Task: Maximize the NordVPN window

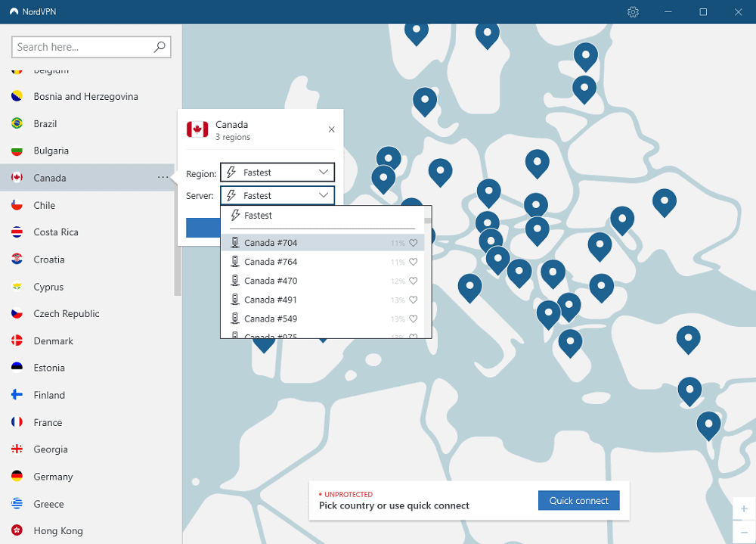Action: 703,12
